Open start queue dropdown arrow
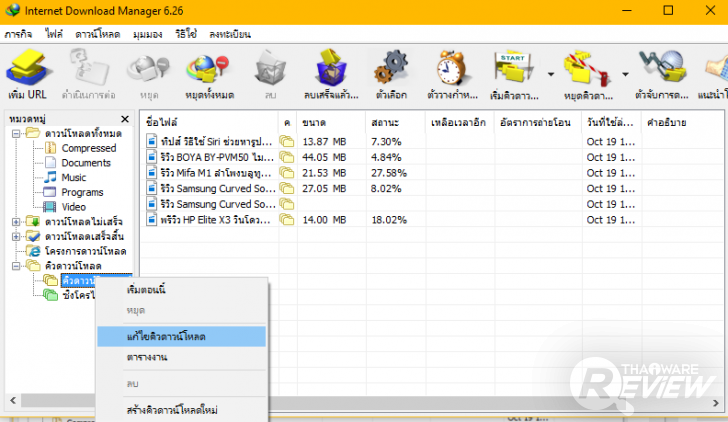728x422 pixels. pos(551,74)
